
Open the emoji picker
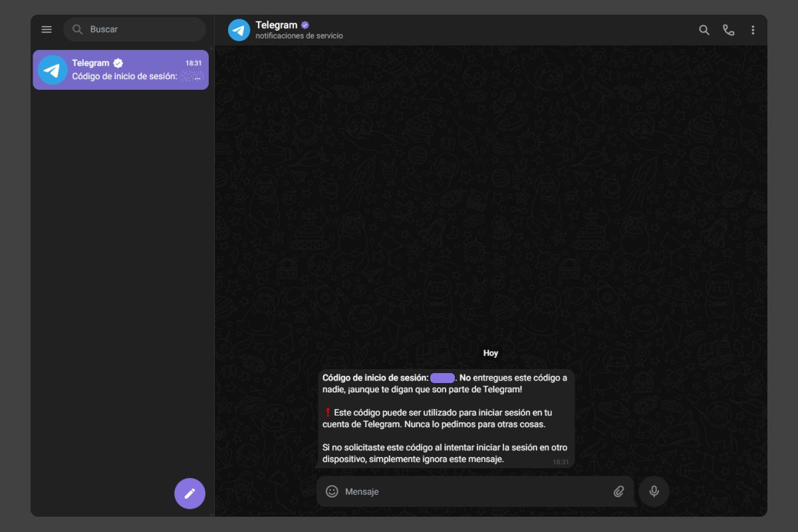click(332, 491)
